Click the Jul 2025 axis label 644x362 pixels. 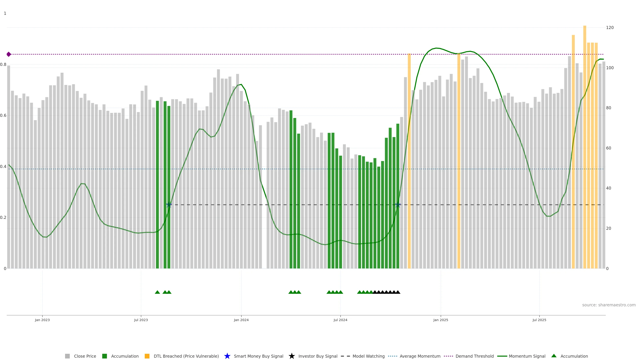coord(539,320)
